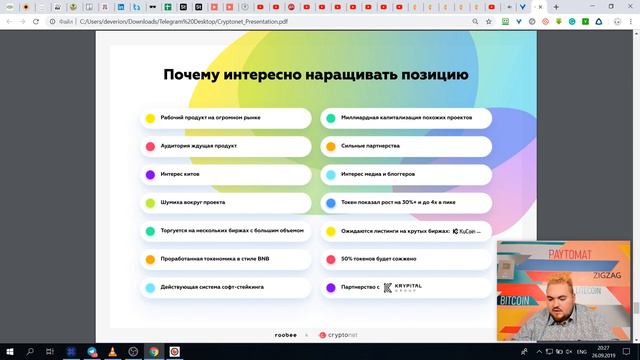The height and width of the screenshot is (360, 640).
Task: Click "Ожидаются листинги на крутых биржах" text
Action: tap(395, 231)
